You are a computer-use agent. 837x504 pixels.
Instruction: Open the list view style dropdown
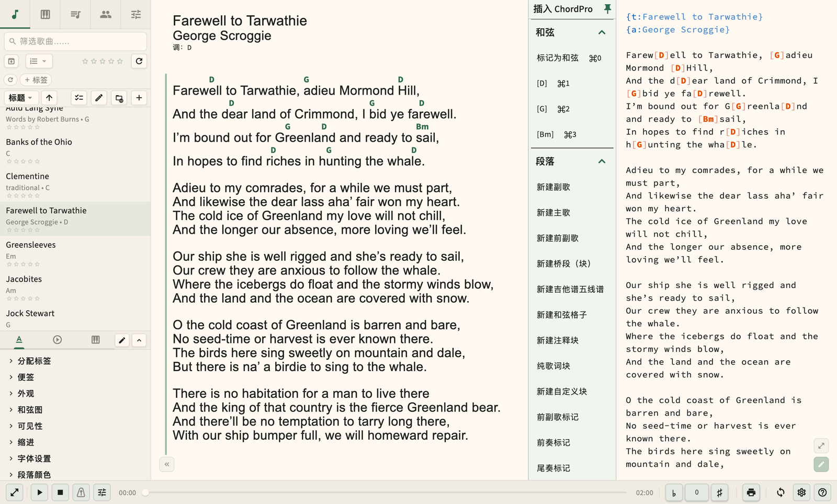point(39,61)
